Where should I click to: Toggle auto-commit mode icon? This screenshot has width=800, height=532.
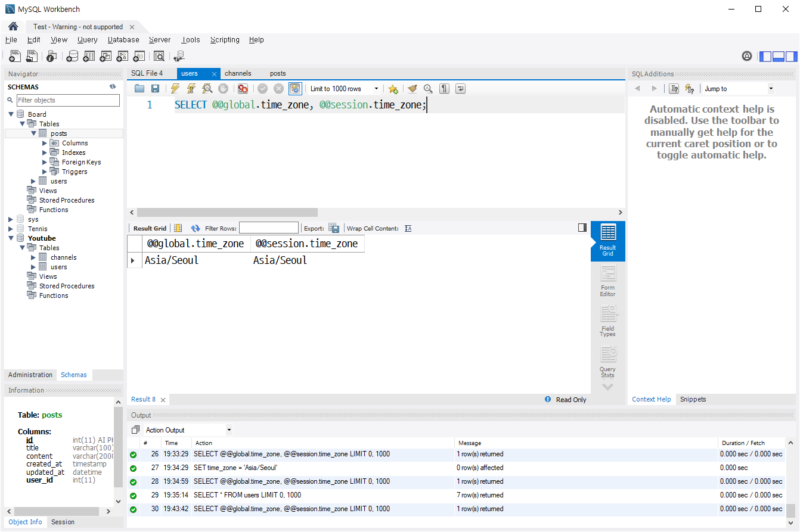(295, 89)
